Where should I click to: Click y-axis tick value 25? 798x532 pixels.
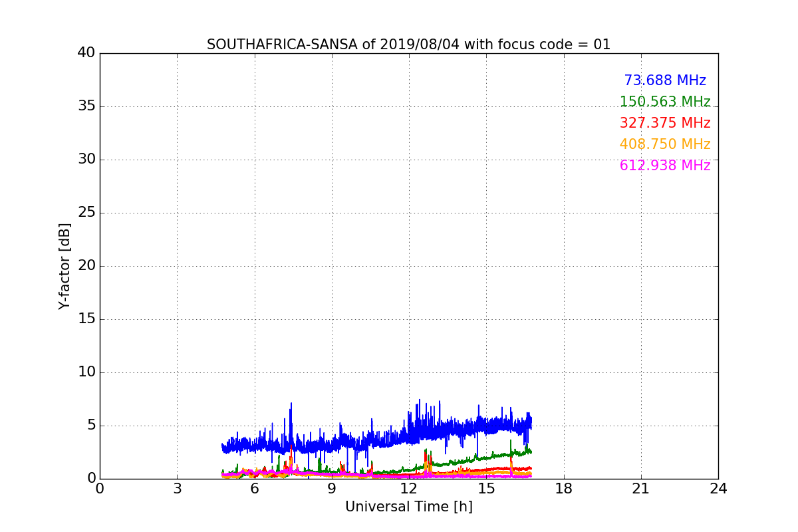coord(86,213)
